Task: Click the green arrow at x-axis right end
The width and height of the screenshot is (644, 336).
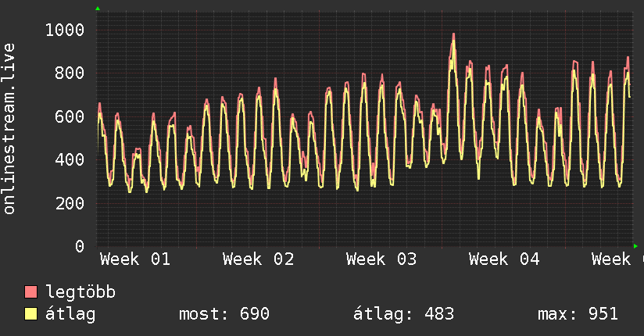Action: [636, 246]
